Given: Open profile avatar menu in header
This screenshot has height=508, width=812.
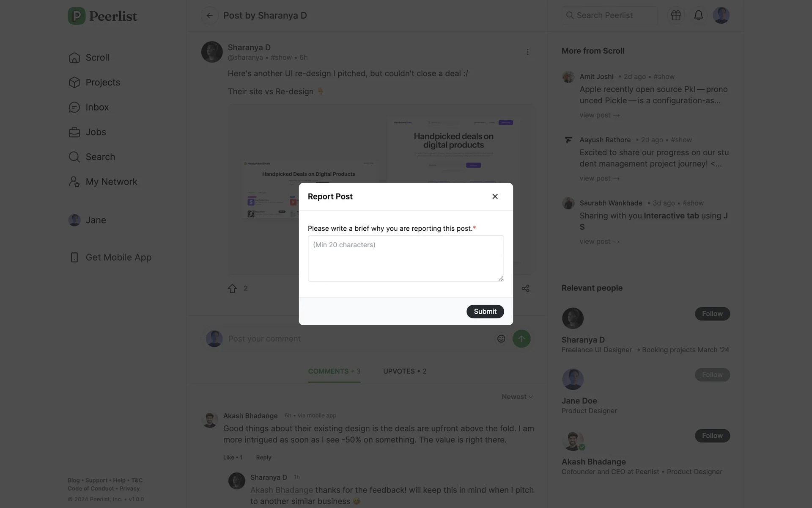Looking at the screenshot, I should 721,16.
